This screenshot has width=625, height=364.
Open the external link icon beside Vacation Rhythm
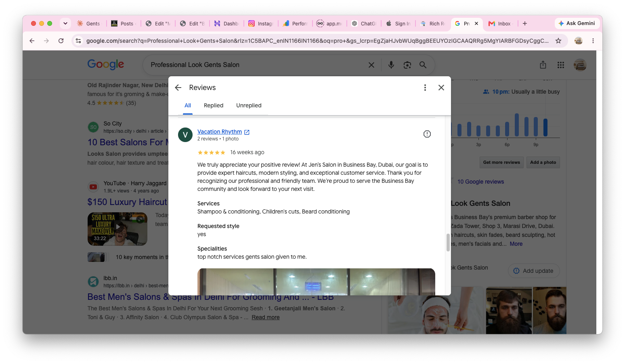coord(247,132)
